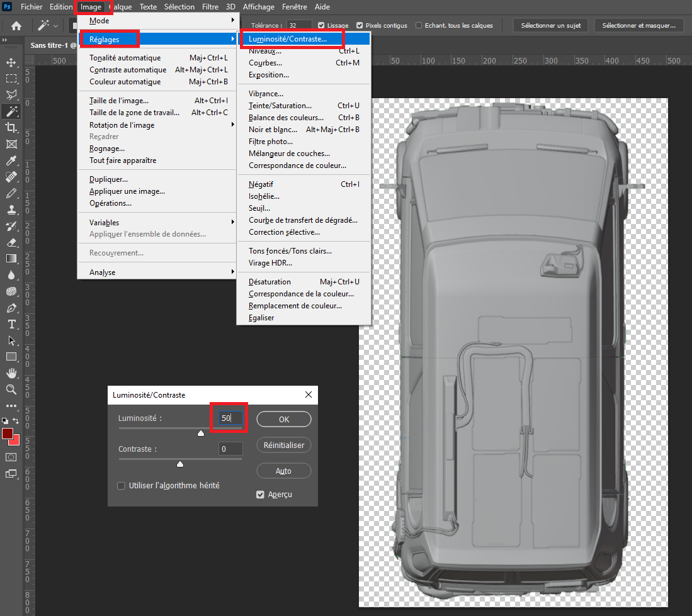
Task: Activate the Hand tool
Action: click(11, 373)
